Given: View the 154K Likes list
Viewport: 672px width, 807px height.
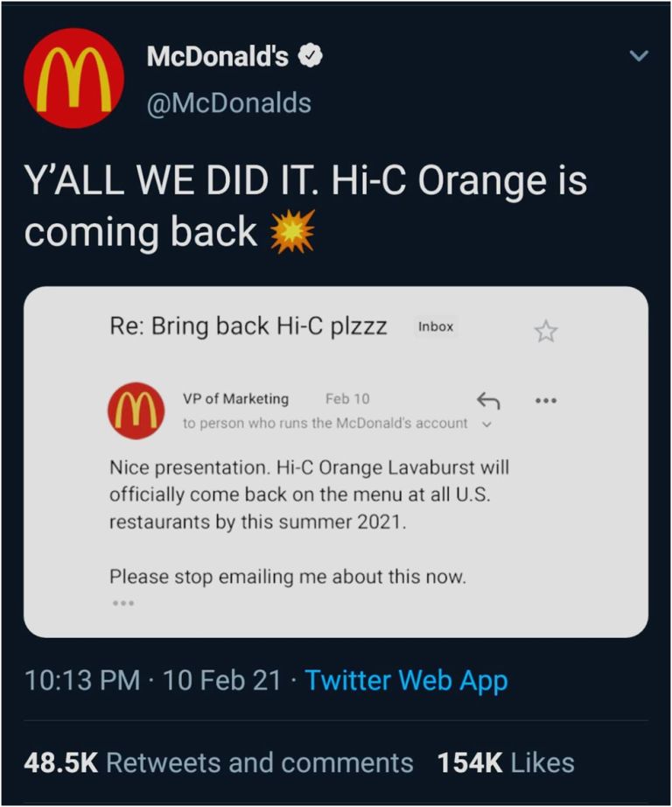Looking at the screenshot, I should [506, 762].
